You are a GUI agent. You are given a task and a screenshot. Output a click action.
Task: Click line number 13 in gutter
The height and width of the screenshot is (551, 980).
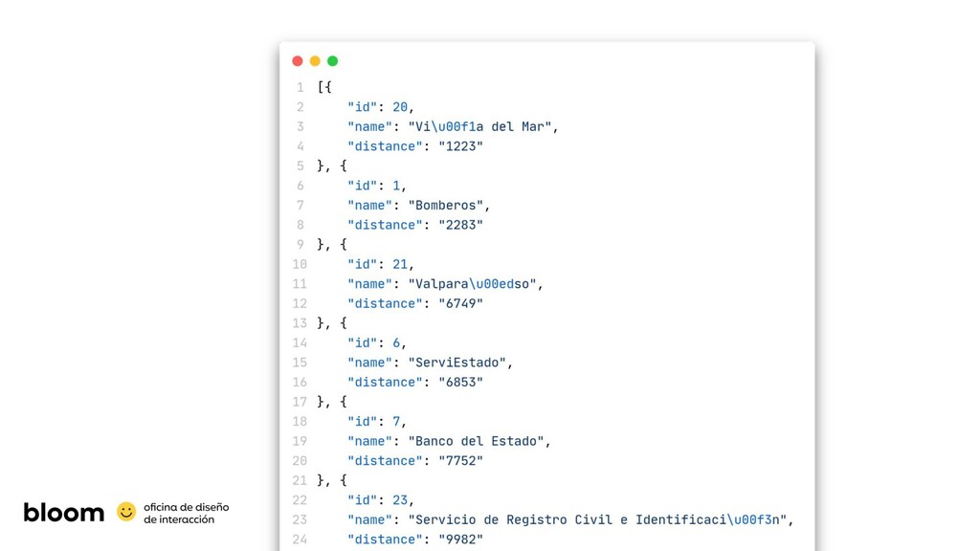point(300,323)
